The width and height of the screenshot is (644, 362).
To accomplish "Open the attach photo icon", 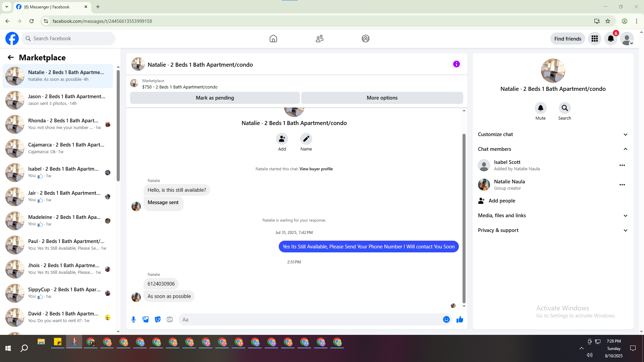I will pyautogui.click(x=146, y=319).
